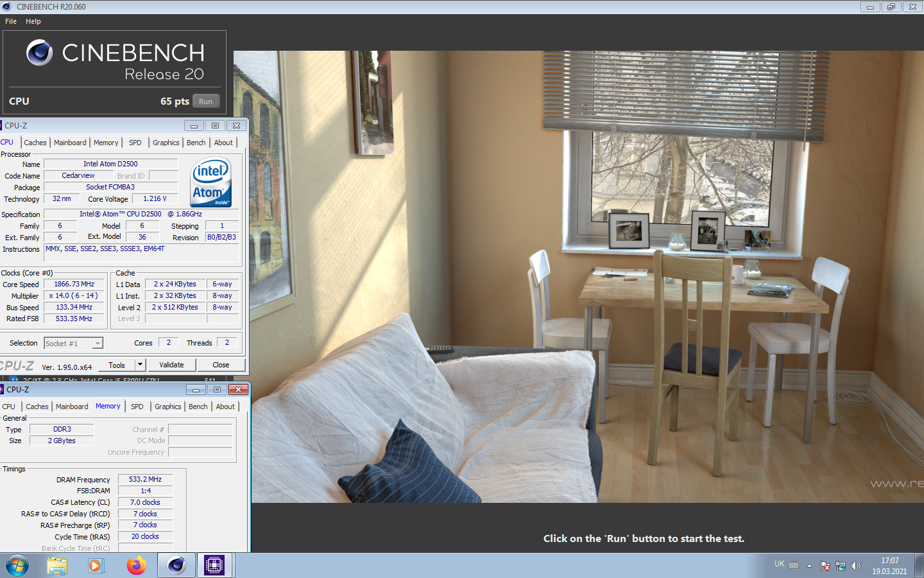This screenshot has width=924, height=578.
Task: Open SPD tab in upper CPU-Z
Action: point(135,143)
